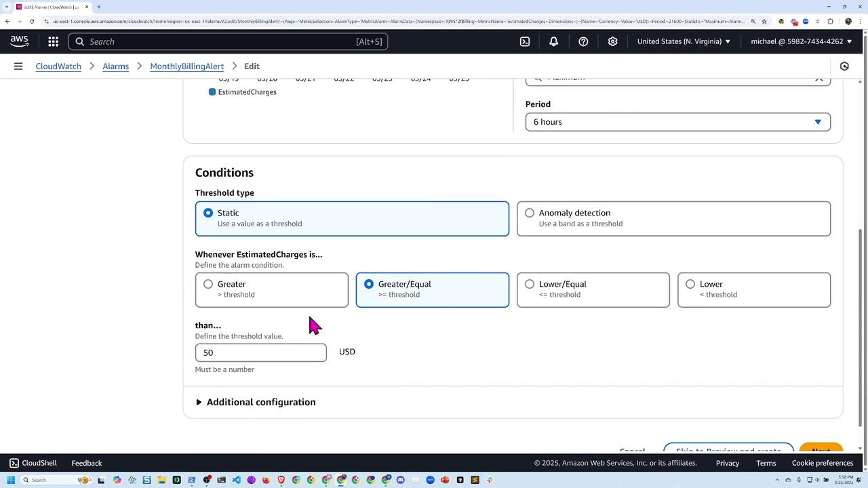Open the Period 6 hours dropdown
The image size is (868, 488).
pos(677,122)
